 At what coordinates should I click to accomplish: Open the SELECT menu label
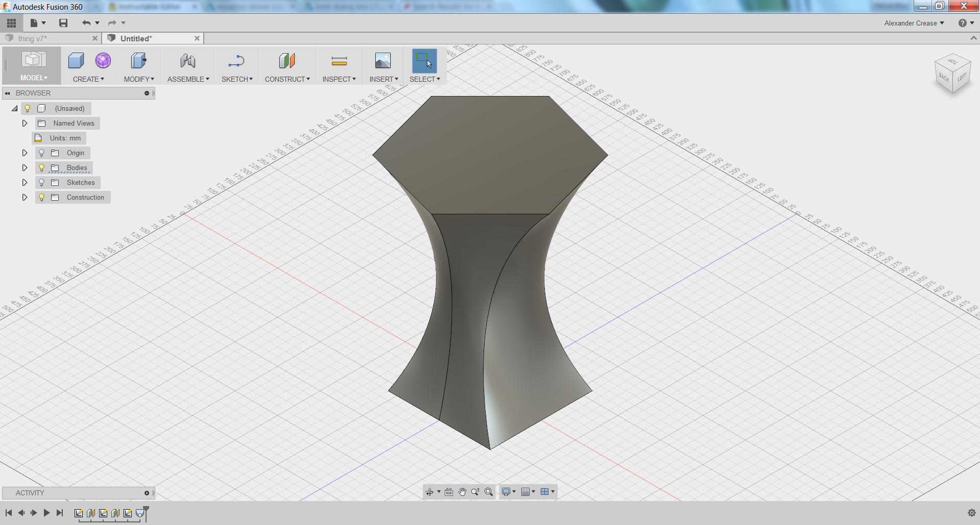pos(425,79)
